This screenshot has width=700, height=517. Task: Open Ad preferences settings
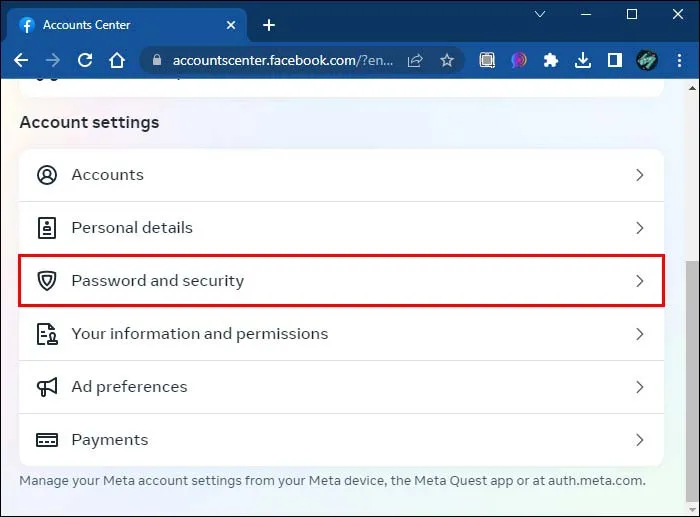[342, 387]
